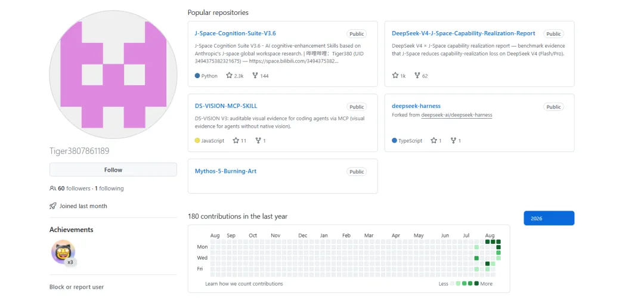Open the deepseek-harness repository link
The width and height of the screenshot is (644, 300).
coord(416,106)
